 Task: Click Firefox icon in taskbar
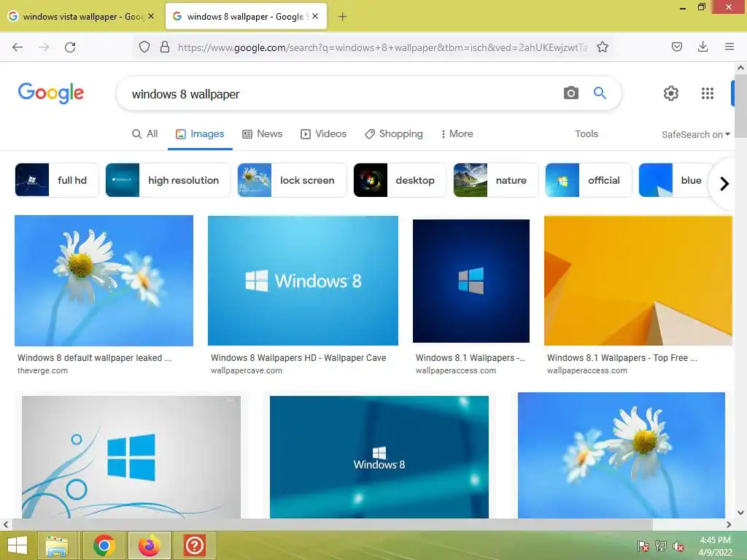tap(149, 545)
